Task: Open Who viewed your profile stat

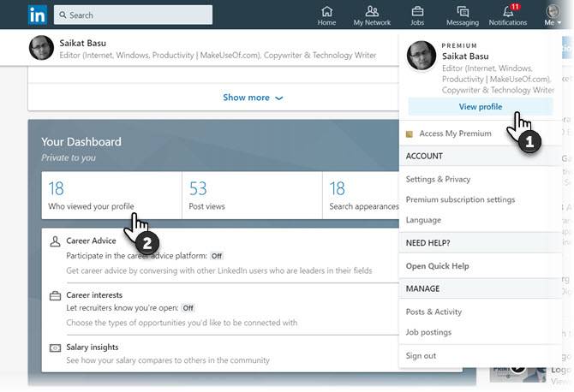Action: tap(111, 195)
